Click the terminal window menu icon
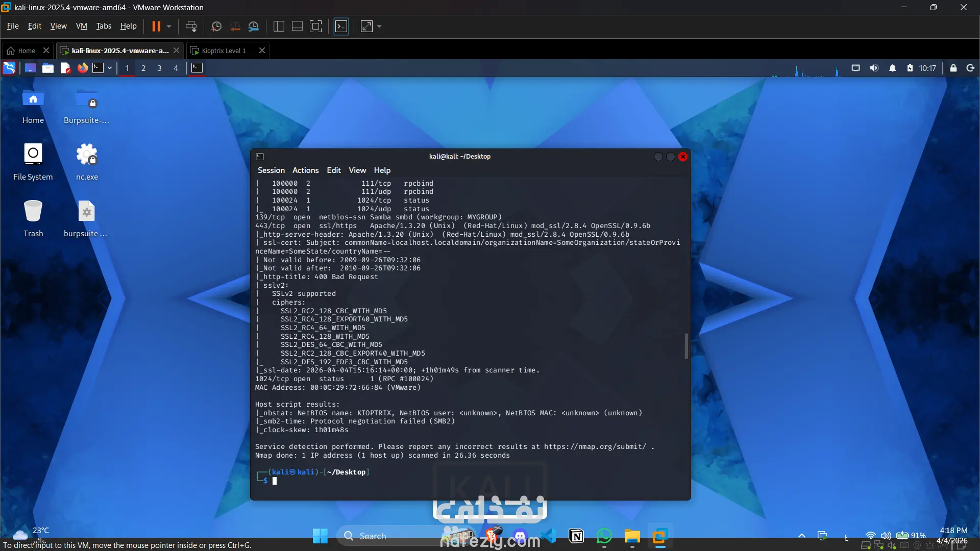This screenshot has width=980, height=551. coord(260,157)
